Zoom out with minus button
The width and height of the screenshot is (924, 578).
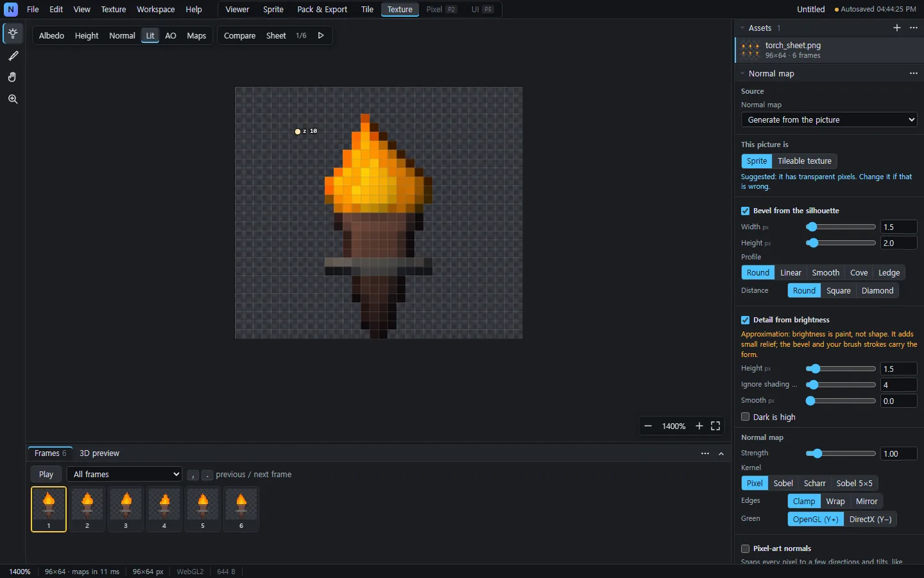(648, 426)
